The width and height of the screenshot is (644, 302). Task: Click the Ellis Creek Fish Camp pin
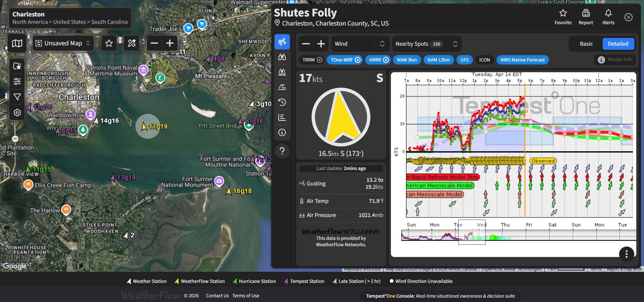tap(28, 184)
